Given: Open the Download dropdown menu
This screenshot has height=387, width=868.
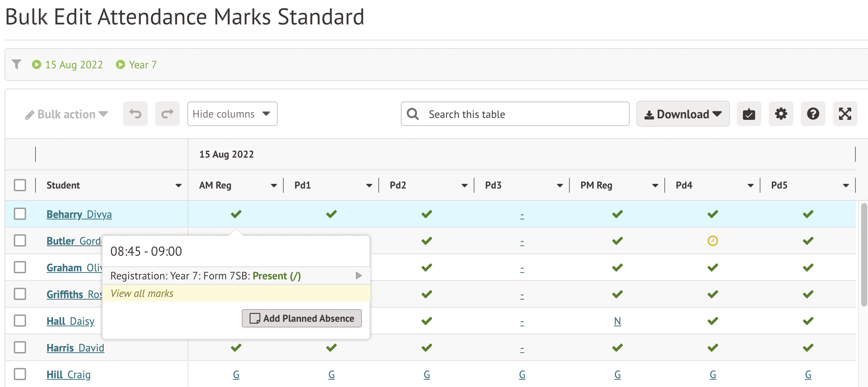Looking at the screenshot, I should point(683,114).
